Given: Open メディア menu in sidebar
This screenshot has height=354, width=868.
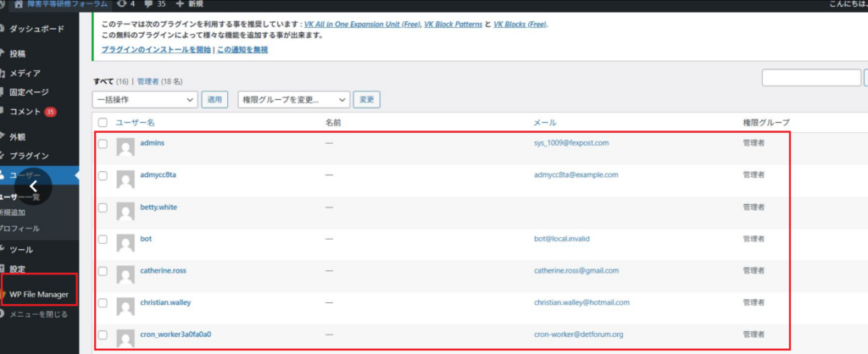Looking at the screenshot, I should click(25, 73).
